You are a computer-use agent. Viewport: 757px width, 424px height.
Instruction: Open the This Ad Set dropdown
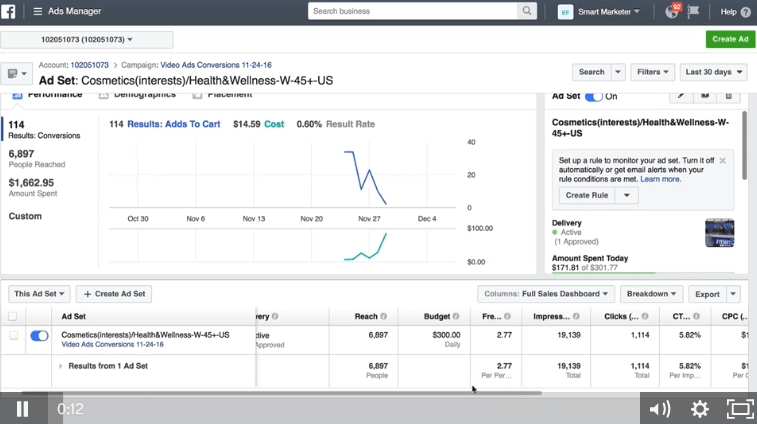pos(39,294)
